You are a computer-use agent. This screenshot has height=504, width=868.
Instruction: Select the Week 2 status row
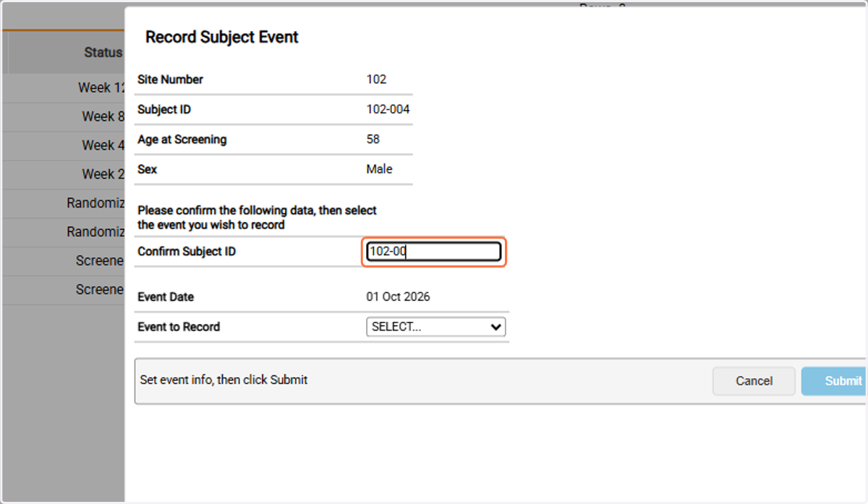63,174
